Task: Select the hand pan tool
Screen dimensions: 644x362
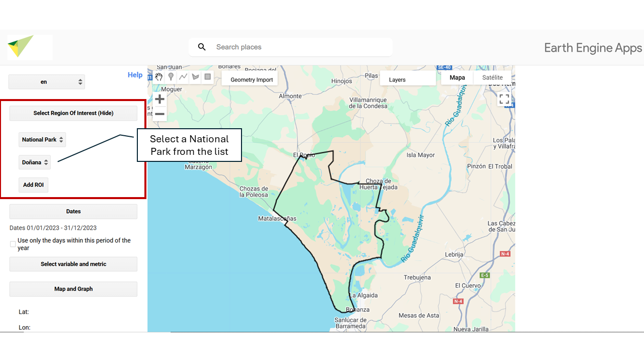Action: pos(159,77)
